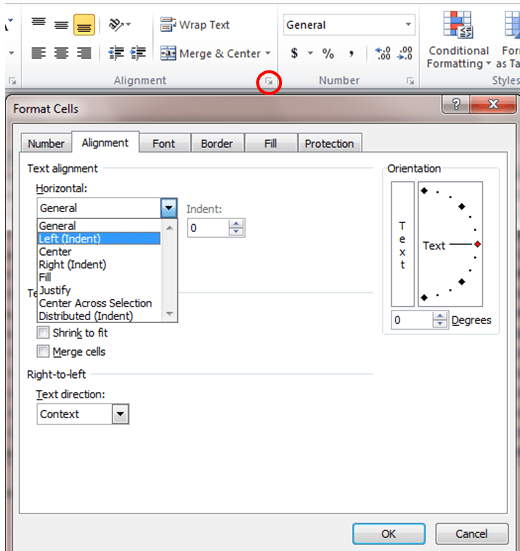Apply Center text alignment in ribbon
The height and width of the screenshot is (551, 520).
click(61, 53)
